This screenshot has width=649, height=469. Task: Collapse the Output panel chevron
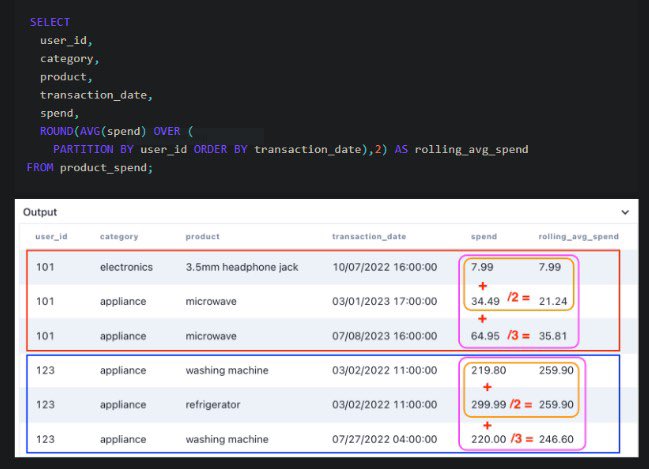click(625, 212)
